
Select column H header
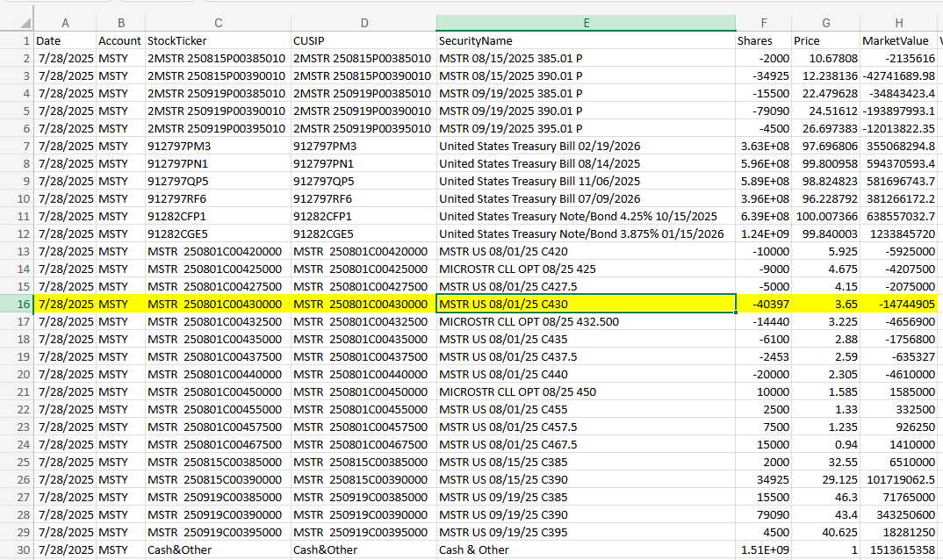coord(898,23)
